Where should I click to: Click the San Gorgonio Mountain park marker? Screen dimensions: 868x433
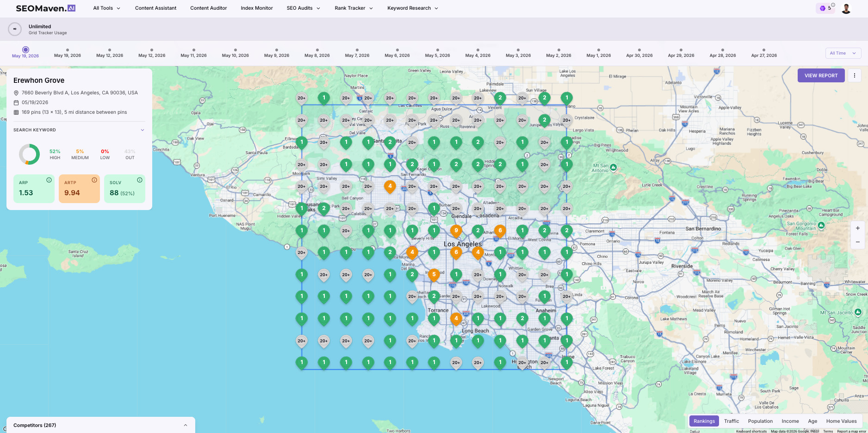click(x=821, y=225)
